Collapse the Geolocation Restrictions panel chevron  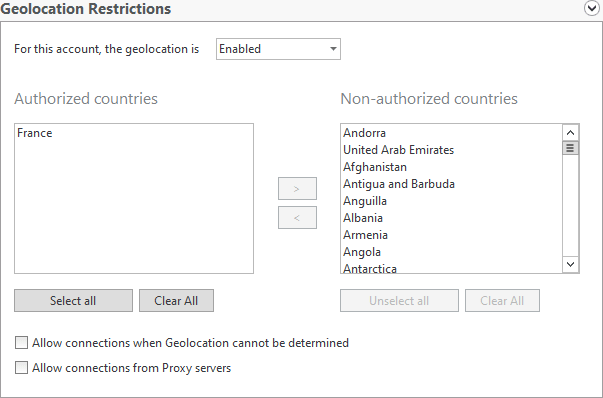click(x=591, y=8)
